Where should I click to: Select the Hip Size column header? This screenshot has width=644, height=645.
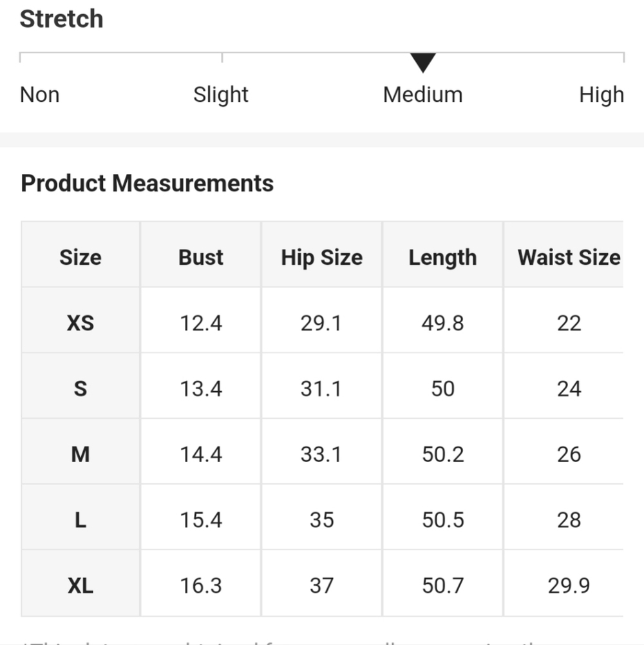(x=321, y=257)
